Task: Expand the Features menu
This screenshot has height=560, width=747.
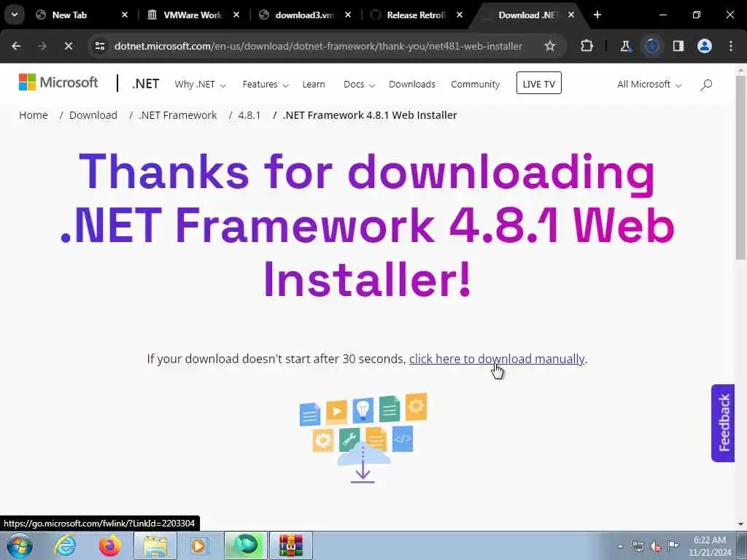Action: [x=266, y=85]
